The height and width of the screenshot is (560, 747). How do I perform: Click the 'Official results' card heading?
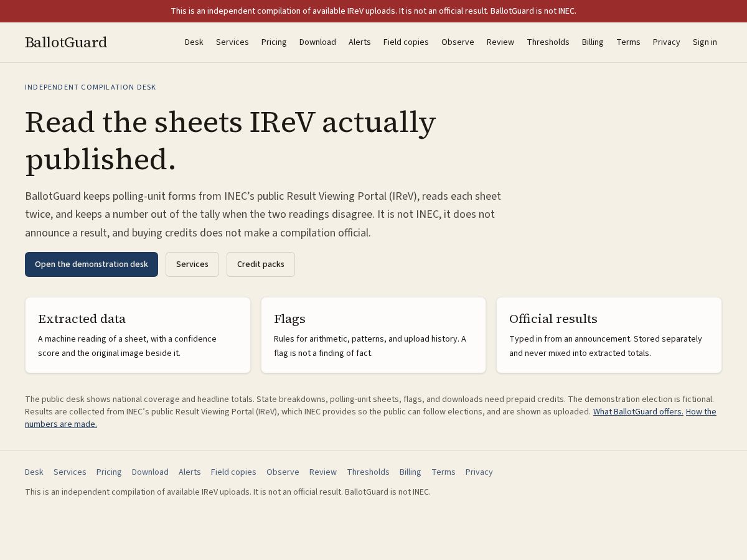pos(553,319)
